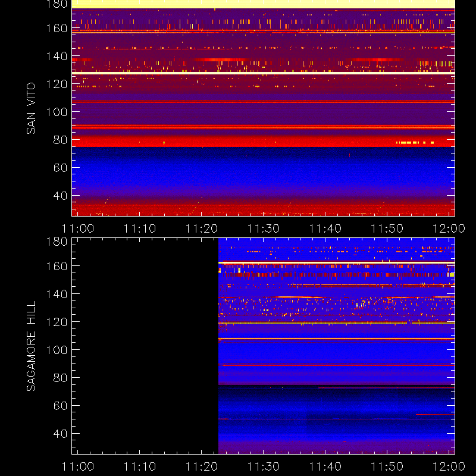Select the 100 tick label on San Vito plot
The height and width of the screenshot is (476, 476).
point(57,112)
